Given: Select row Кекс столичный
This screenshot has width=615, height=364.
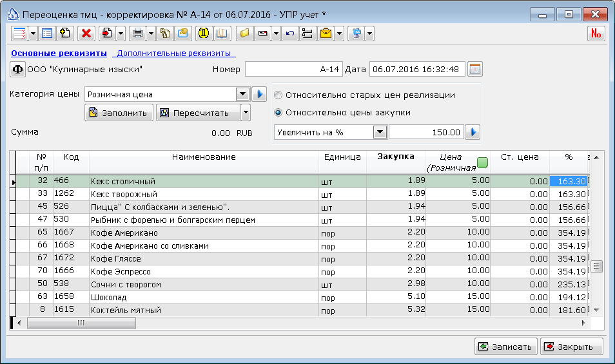Looking at the screenshot, I should (303, 182).
